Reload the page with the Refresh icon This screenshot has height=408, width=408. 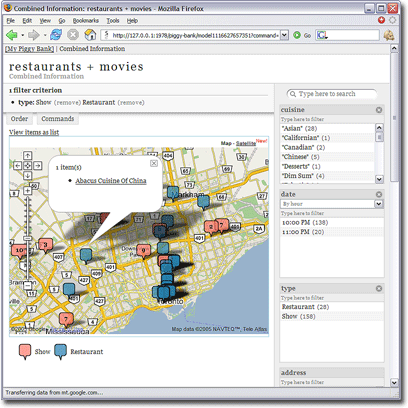(x=56, y=35)
